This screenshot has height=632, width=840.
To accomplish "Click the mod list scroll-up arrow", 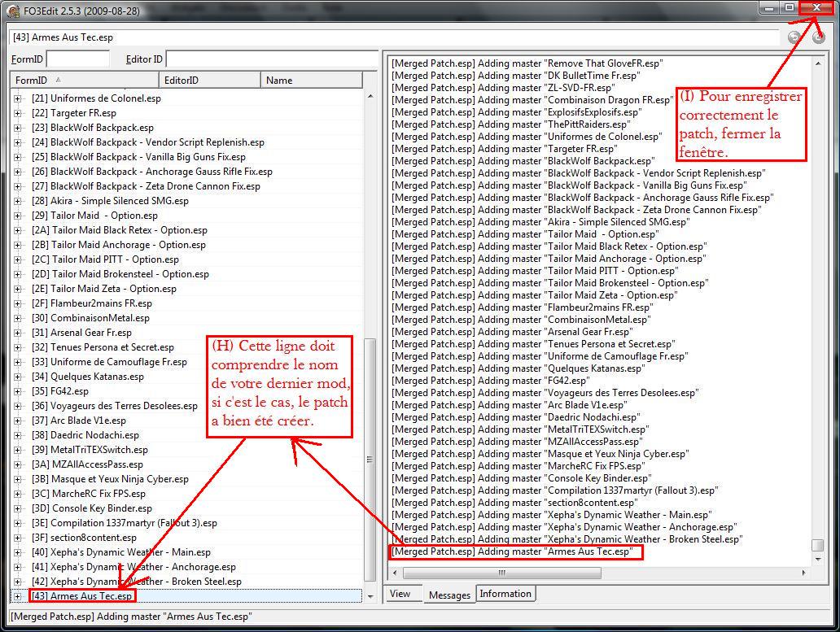I will tap(370, 97).
